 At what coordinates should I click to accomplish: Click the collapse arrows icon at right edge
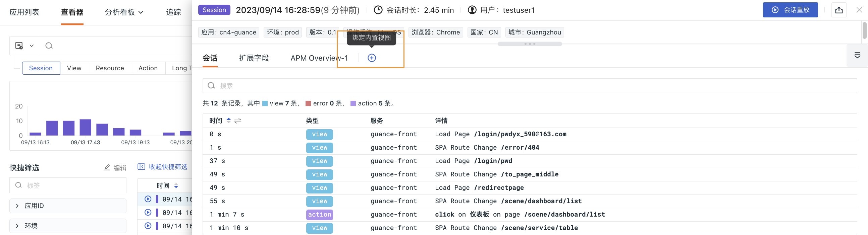click(x=857, y=55)
